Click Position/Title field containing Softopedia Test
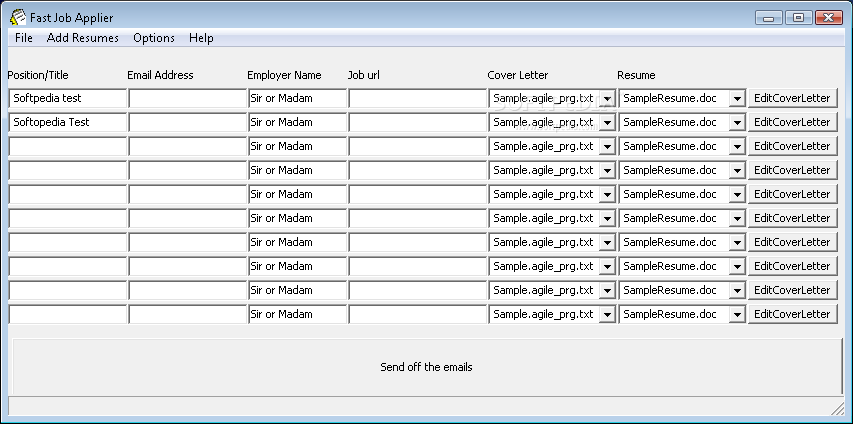Image resolution: width=853 pixels, height=424 pixels. pos(67,122)
